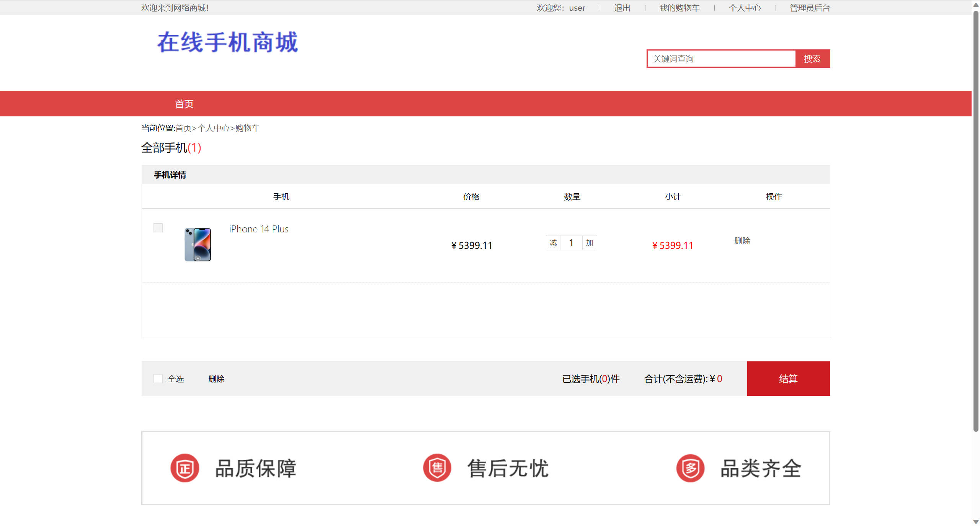Image resolution: width=980 pixels, height=526 pixels.
Task: Click the 个人中心 breadcrumb link
Action: 214,128
